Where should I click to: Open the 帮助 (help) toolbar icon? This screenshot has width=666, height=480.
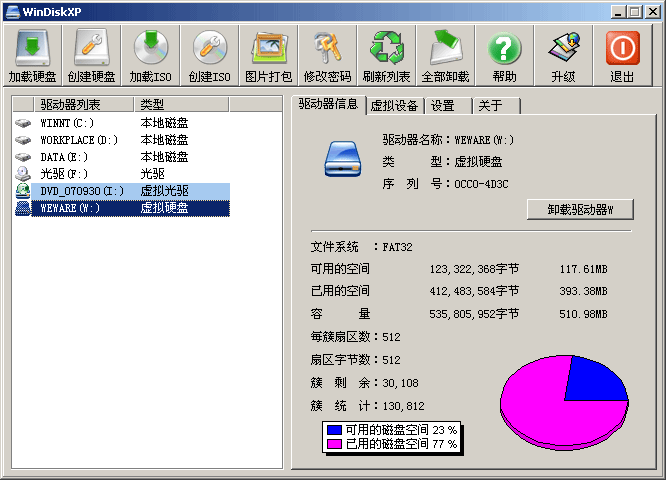(505, 57)
